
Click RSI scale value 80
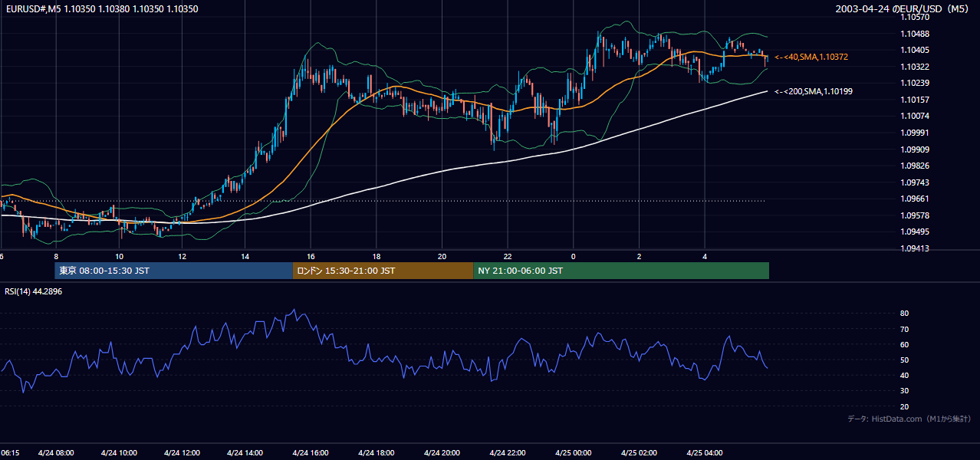905,314
